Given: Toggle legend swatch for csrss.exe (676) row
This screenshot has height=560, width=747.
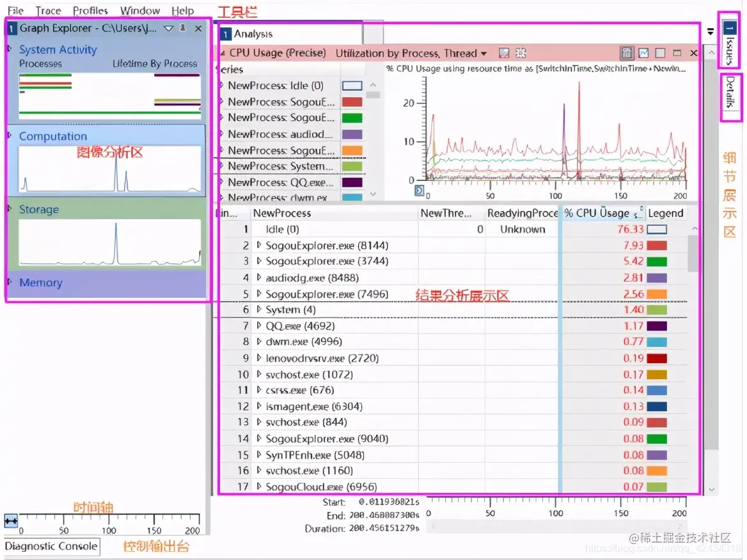Looking at the screenshot, I should pos(657,391).
